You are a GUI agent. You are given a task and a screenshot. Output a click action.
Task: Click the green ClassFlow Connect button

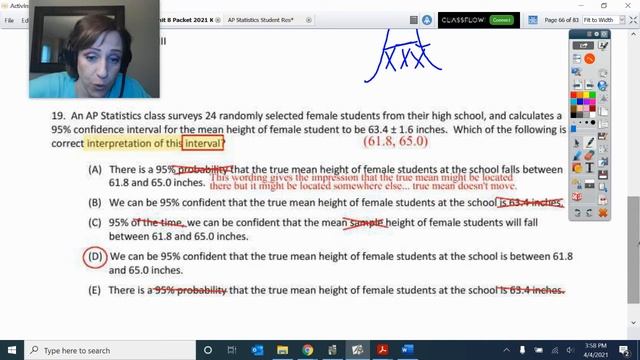[502, 20]
